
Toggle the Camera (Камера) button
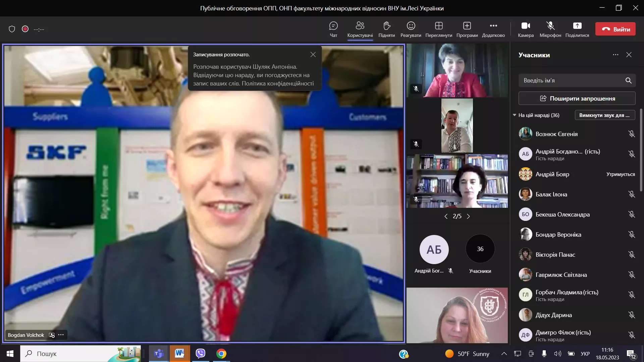click(525, 26)
